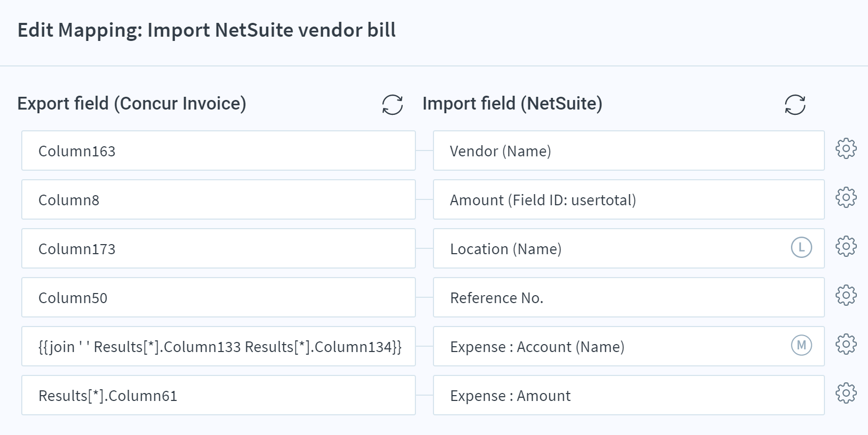Select the Vendor (Name) import field
The width and height of the screenshot is (868, 435).
629,150
